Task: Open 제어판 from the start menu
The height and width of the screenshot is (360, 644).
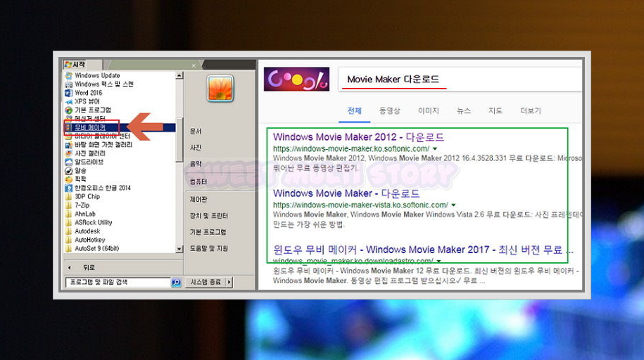Action: 198,200
